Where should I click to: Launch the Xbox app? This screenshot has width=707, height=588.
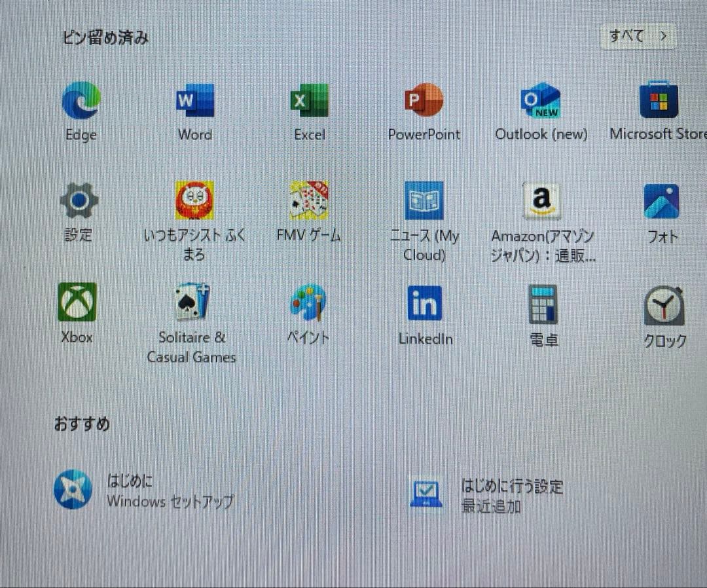click(x=77, y=303)
